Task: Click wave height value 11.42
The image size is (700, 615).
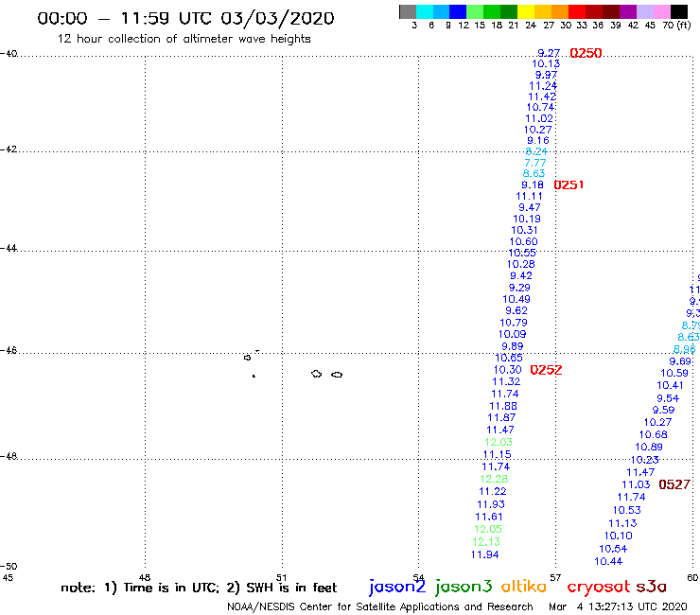Action: click(542, 97)
